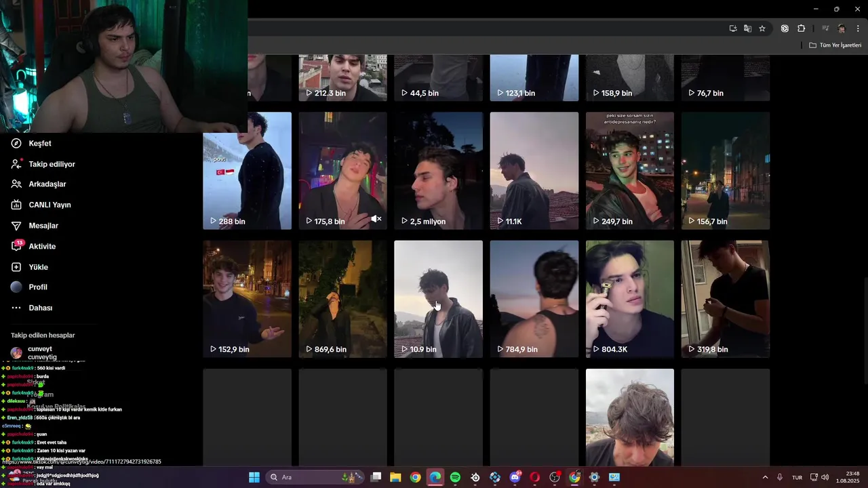Viewport: 868px width, 488px height.
Task: Open video with 288 bin views
Action: 247,171
